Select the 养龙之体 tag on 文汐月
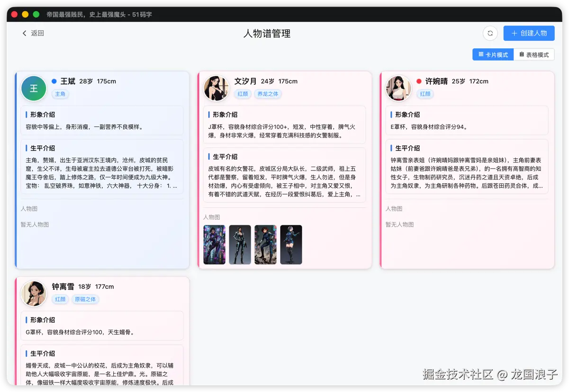Screen dimensions: 569x392 (268, 94)
